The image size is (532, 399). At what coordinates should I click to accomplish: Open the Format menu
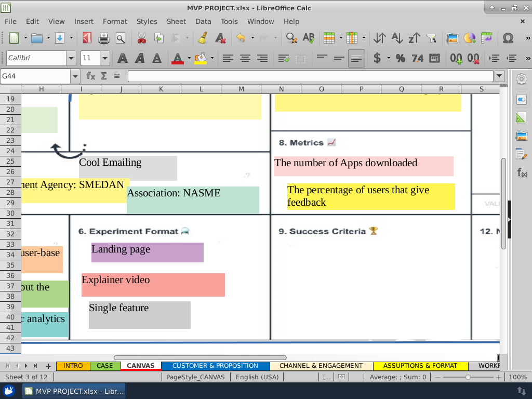[115, 21]
